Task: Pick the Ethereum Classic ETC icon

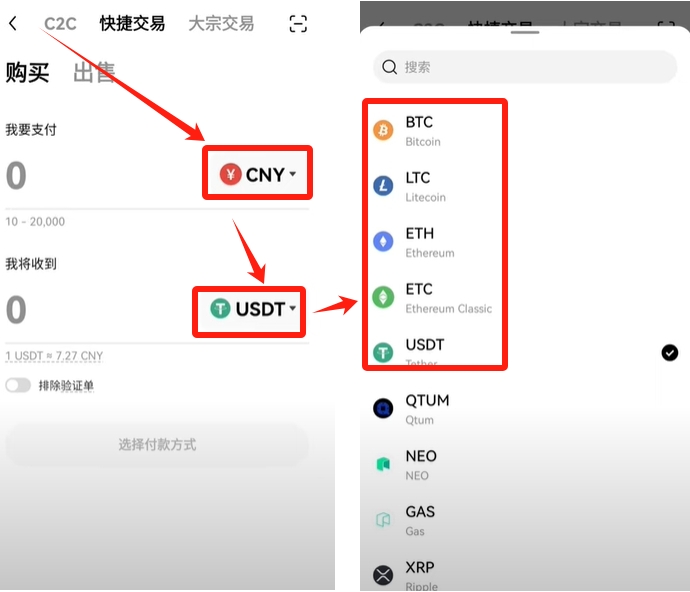Action: [x=383, y=297]
